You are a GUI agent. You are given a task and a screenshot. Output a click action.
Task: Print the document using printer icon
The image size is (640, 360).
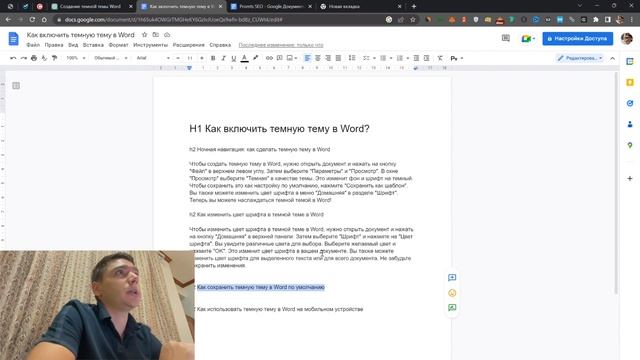(x=34, y=58)
